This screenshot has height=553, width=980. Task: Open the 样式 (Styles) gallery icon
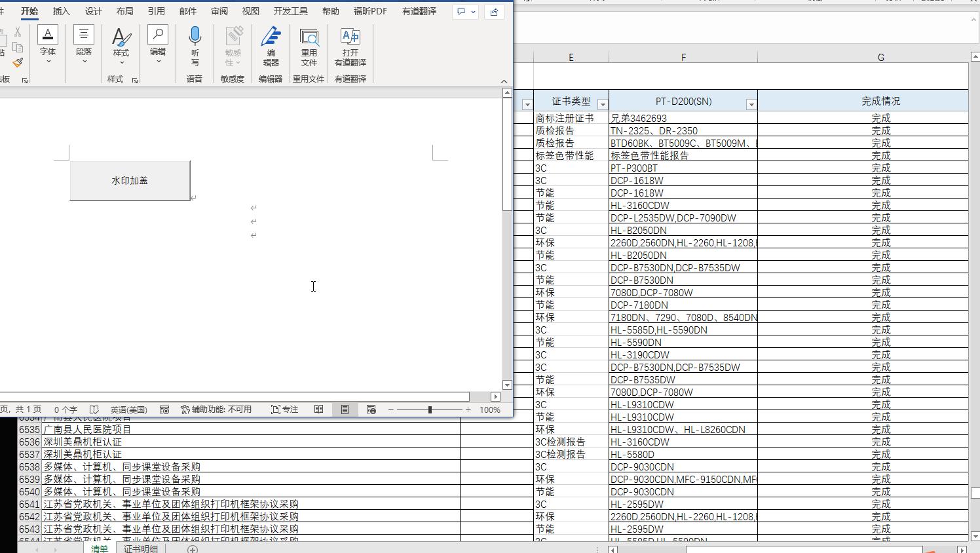(121, 36)
